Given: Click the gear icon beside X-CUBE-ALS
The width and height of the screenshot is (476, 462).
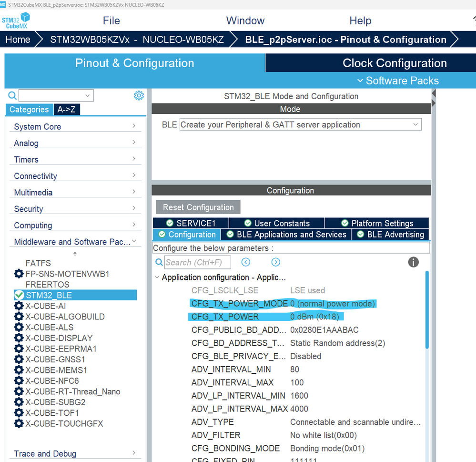Looking at the screenshot, I should [19, 327].
